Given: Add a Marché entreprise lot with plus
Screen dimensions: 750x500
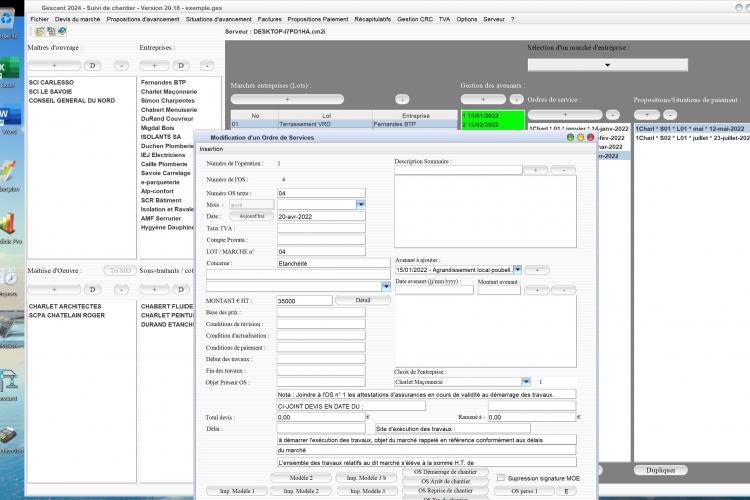Looking at the screenshot, I should click(x=287, y=99).
